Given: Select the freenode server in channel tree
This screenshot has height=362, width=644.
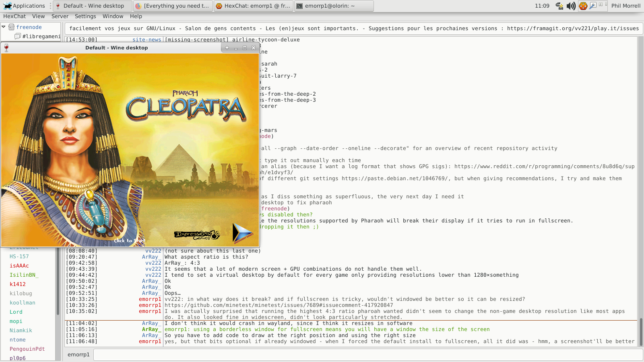Looking at the screenshot, I should point(29,27).
